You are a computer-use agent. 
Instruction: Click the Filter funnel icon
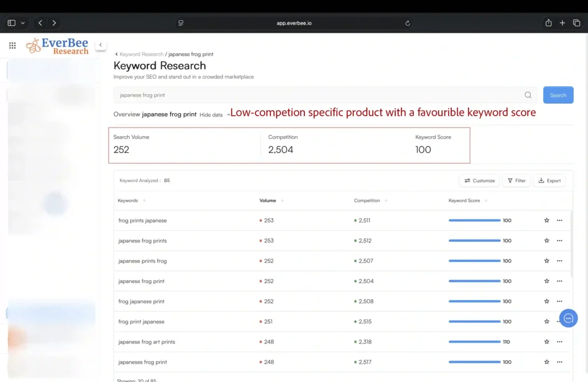coord(510,180)
